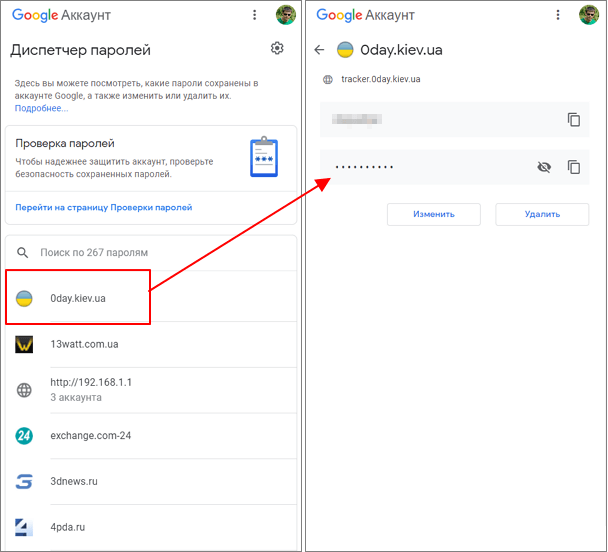608x552 pixels.
Task: Click the Google Аккаунт logo in right panel
Action: click(x=365, y=16)
